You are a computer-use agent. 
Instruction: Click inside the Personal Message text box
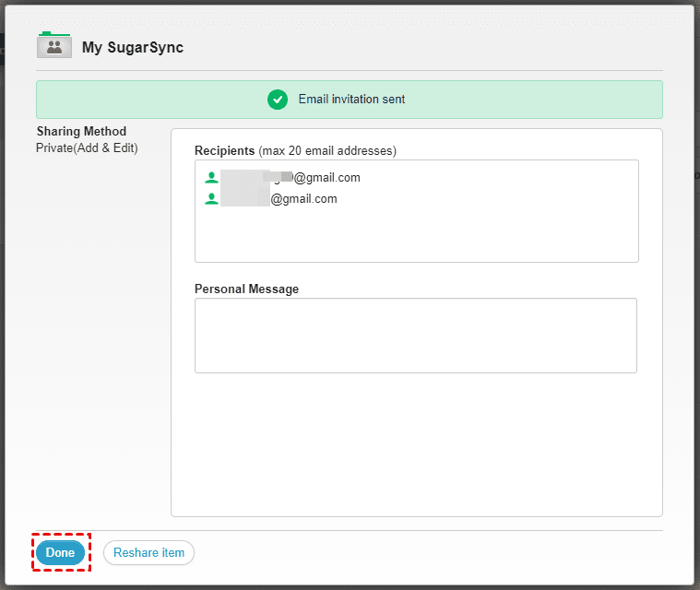(416, 336)
